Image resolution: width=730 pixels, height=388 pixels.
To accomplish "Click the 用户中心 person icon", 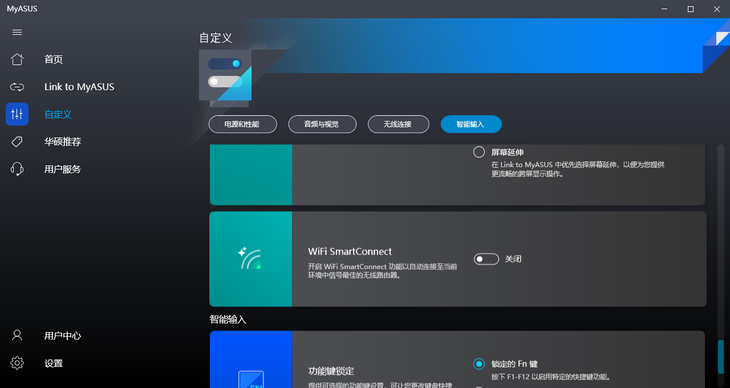I will click(x=17, y=335).
